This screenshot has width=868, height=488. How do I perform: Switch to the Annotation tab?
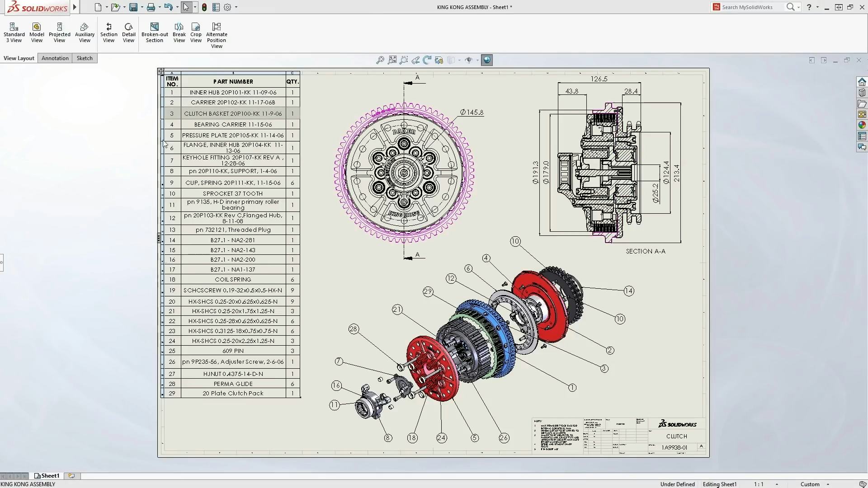pos(55,58)
